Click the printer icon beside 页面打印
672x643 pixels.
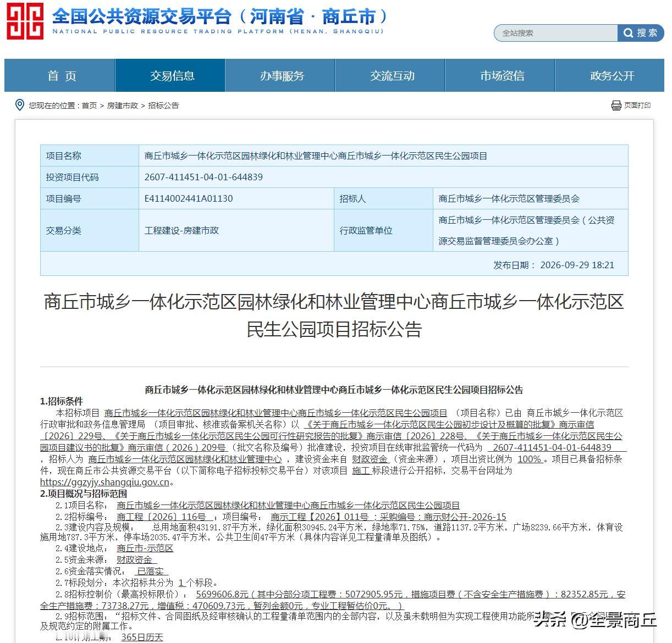(x=616, y=106)
